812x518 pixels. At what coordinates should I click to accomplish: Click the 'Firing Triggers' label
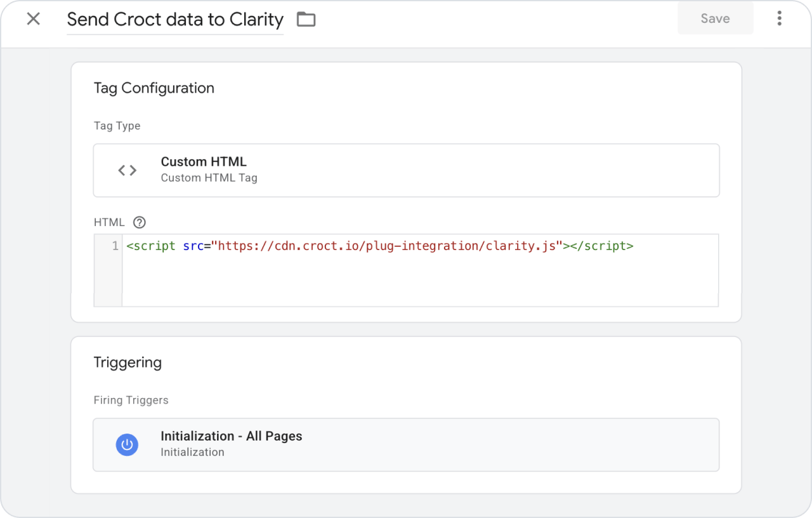tap(131, 400)
